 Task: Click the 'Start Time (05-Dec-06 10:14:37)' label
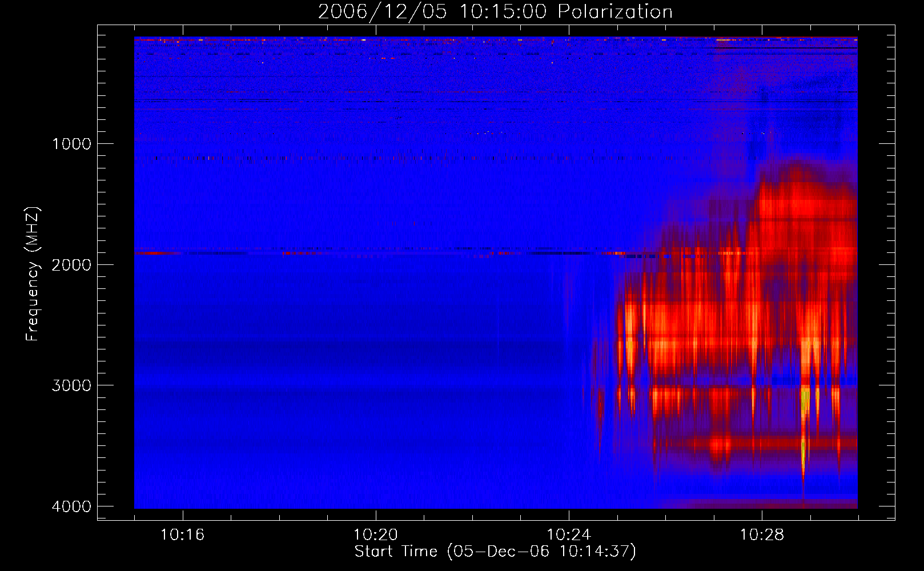[495, 552]
